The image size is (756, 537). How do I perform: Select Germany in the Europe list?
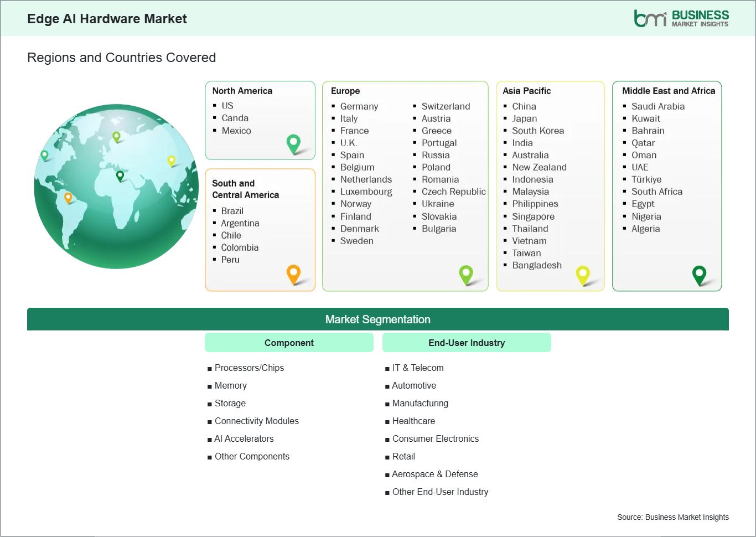359,106
